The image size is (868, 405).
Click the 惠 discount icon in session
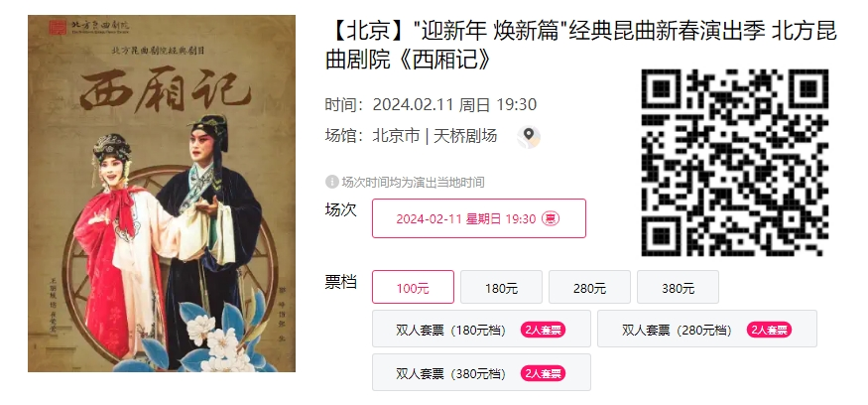(x=551, y=218)
